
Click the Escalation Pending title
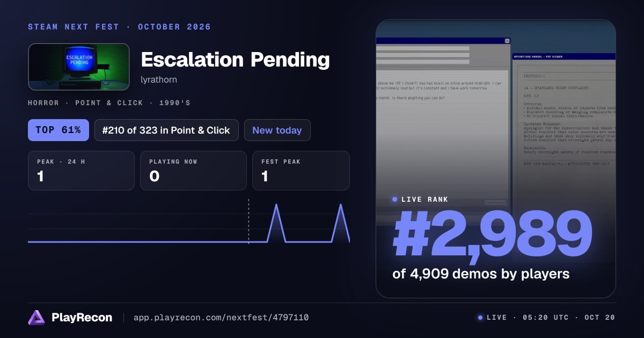(x=235, y=60)
